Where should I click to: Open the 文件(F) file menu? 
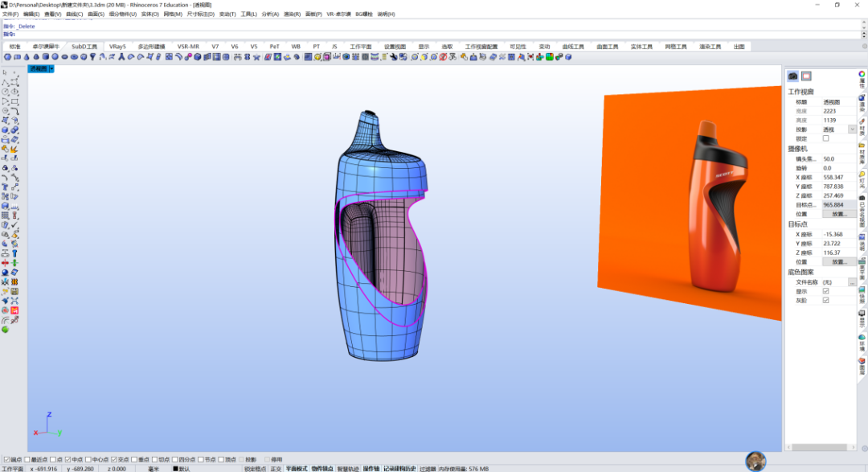pos(10,14)
